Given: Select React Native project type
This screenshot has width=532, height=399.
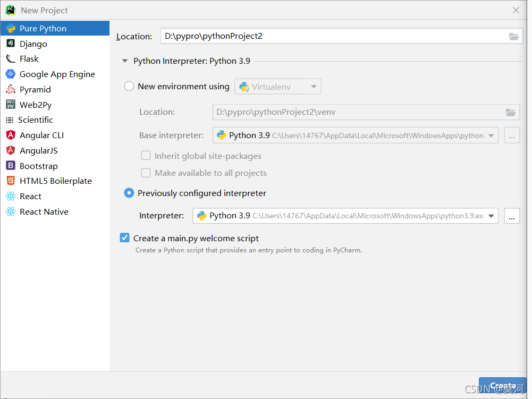Looking at the screenshot, I should (55, 211).
